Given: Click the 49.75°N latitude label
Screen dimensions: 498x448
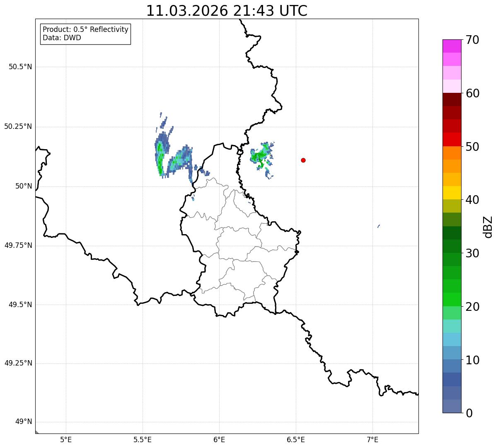Looking at the screenshot, I should click(x=18, y=245).
